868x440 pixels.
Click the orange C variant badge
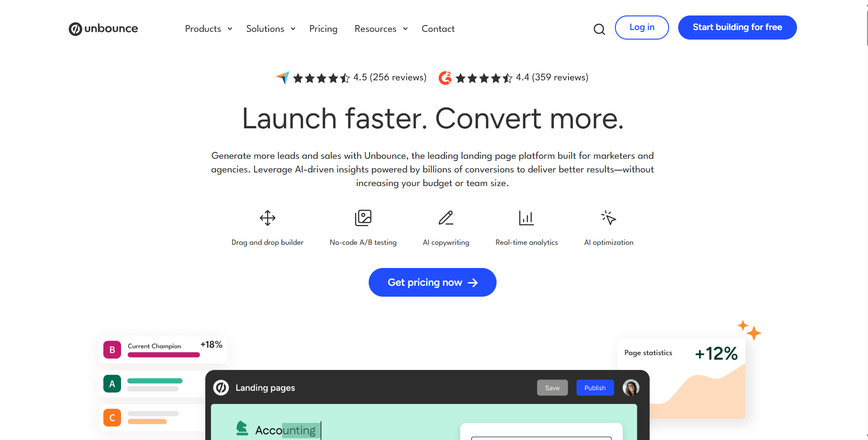(x=112, y=418)
